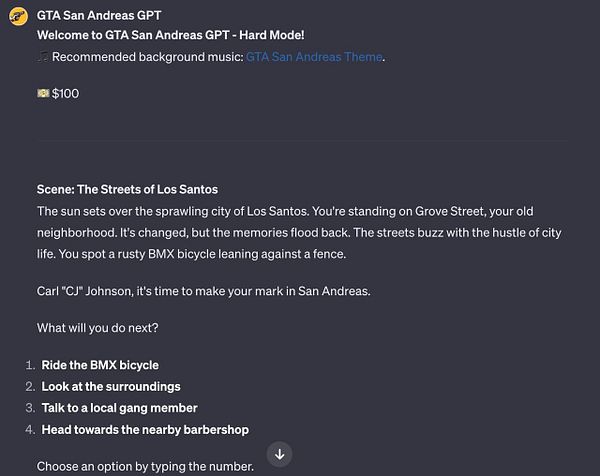Open the GTA San Andreas Theme link
Viewport: 600px width, 476px height.
(x=314, y=57)
